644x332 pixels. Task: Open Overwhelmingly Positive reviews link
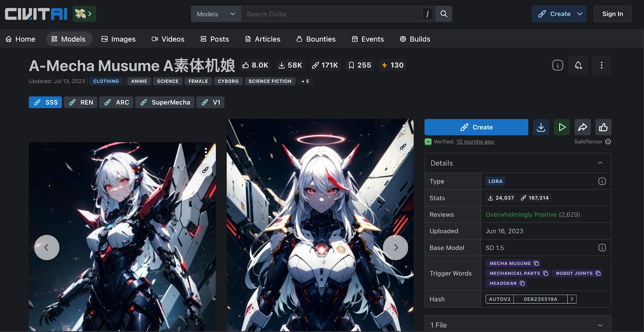[x=521, y=214]
